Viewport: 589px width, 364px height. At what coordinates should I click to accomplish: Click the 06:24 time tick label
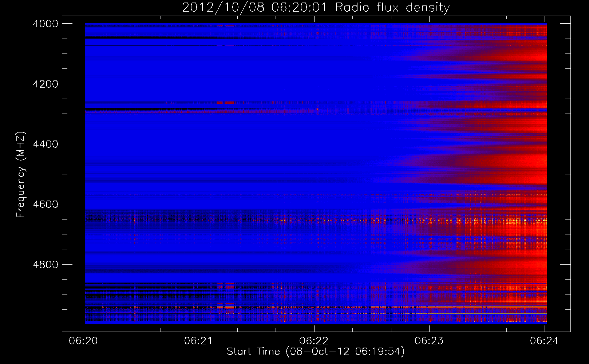pyautogui.click(x=544, y=341)
